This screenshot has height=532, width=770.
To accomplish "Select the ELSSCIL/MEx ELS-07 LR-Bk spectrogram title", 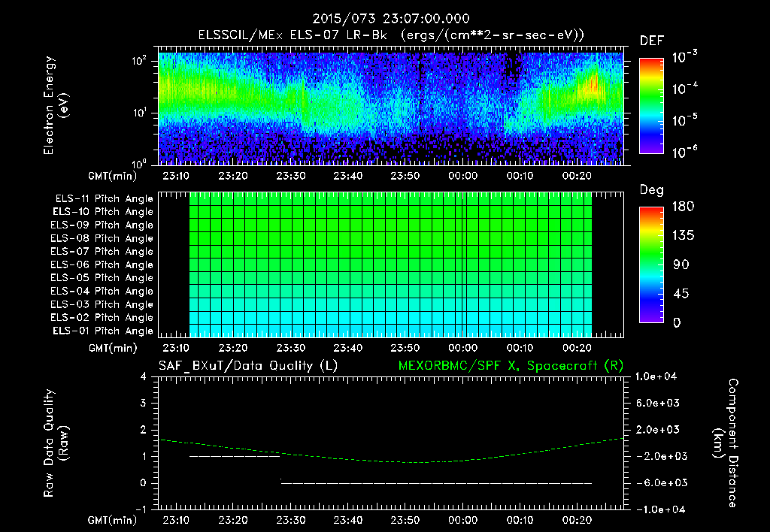I will pos(391,35).
